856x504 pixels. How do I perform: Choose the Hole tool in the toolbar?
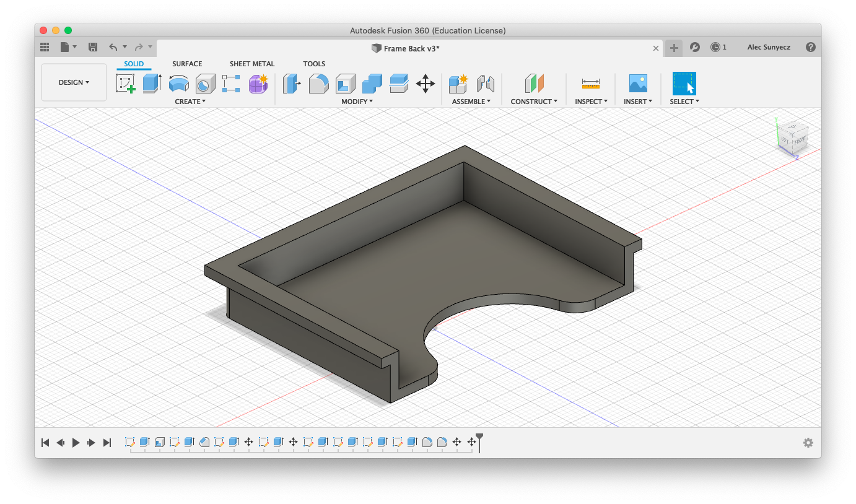pyautogui.click(x=205, y=83)
